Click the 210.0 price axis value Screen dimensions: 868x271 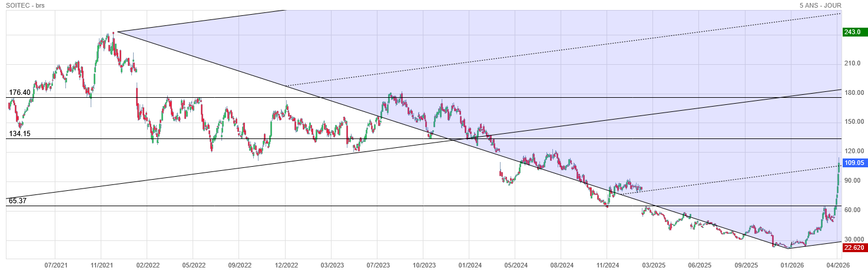(853, 63)
